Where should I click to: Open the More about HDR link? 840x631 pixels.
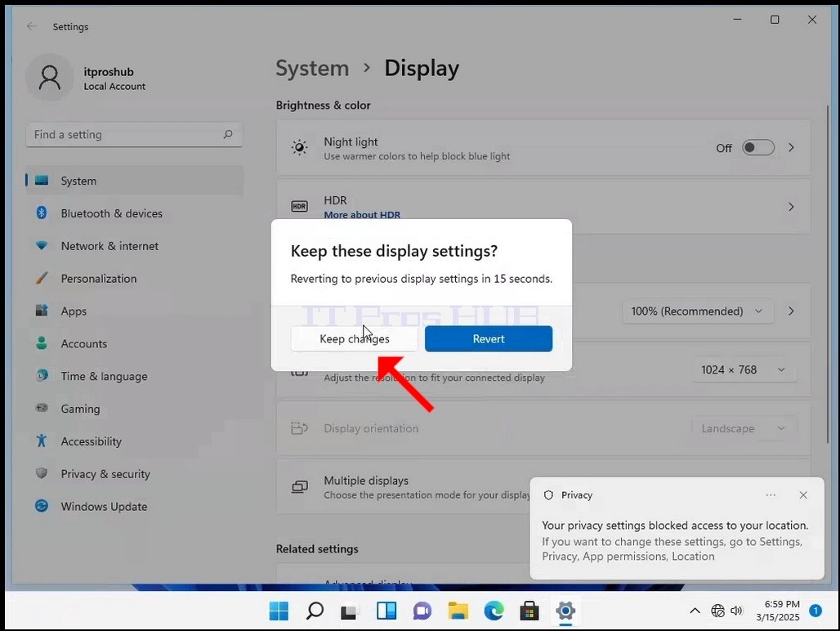(x=362, y=215)
